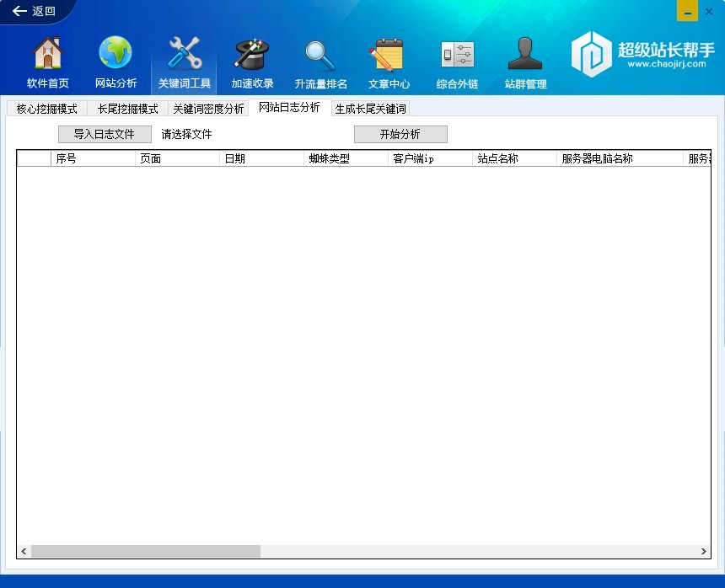Switch to the 生成长尾关键词 tab
The width and height of the screenshot is (725, 588).
coord(370,109)
